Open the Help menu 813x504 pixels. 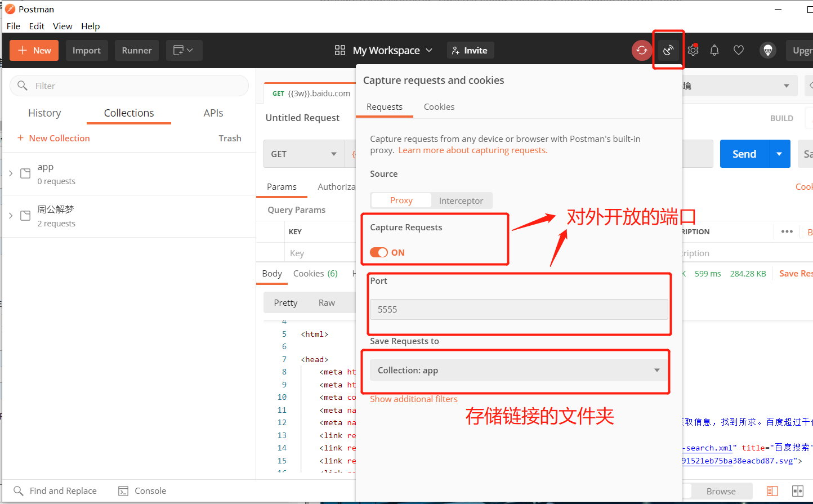pyautogui.click(x=90, y=26)
